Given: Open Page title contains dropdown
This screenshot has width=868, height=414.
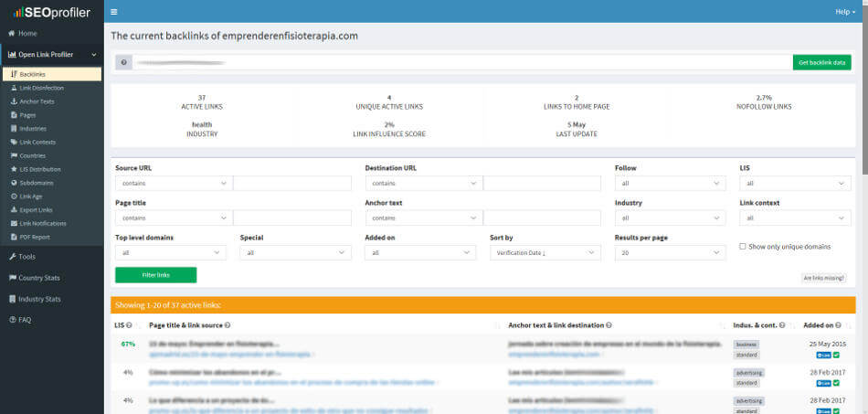Looking at the screenshot, I should pos(174,218).
